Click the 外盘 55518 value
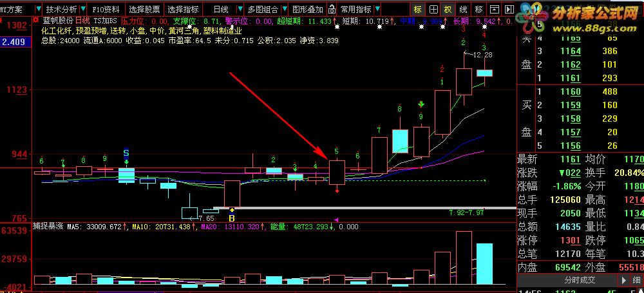The image size is (644, 293). (630, 267)
